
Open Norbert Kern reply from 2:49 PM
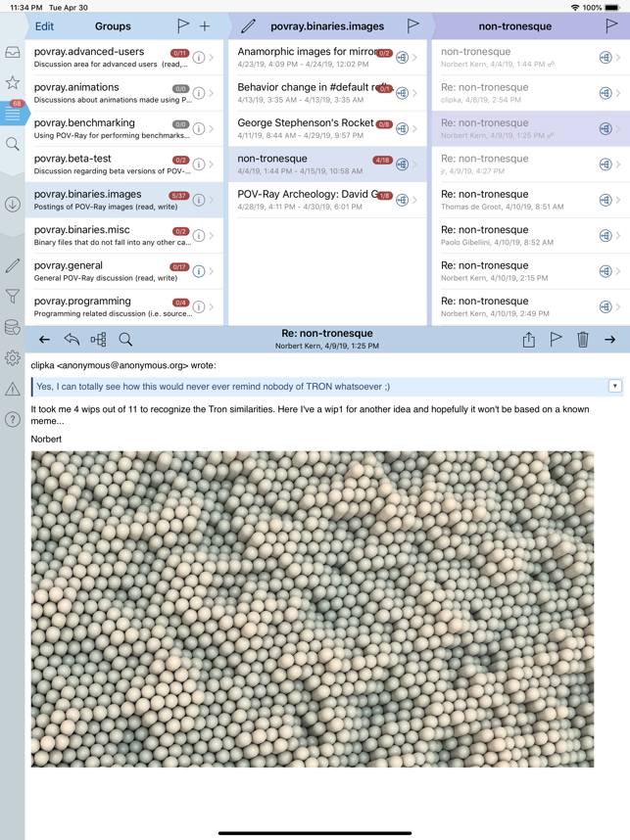click(x=531, y=306)
